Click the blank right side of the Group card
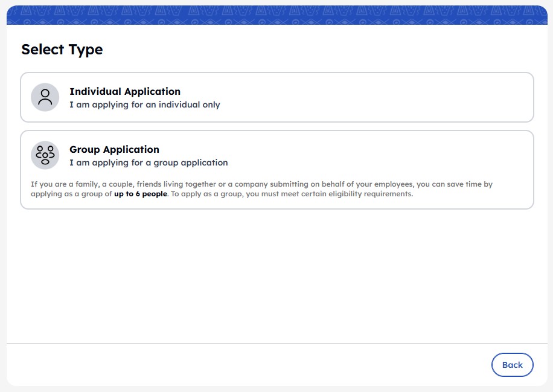The width and height of the screenshot is (553, 392). point(388,155)
